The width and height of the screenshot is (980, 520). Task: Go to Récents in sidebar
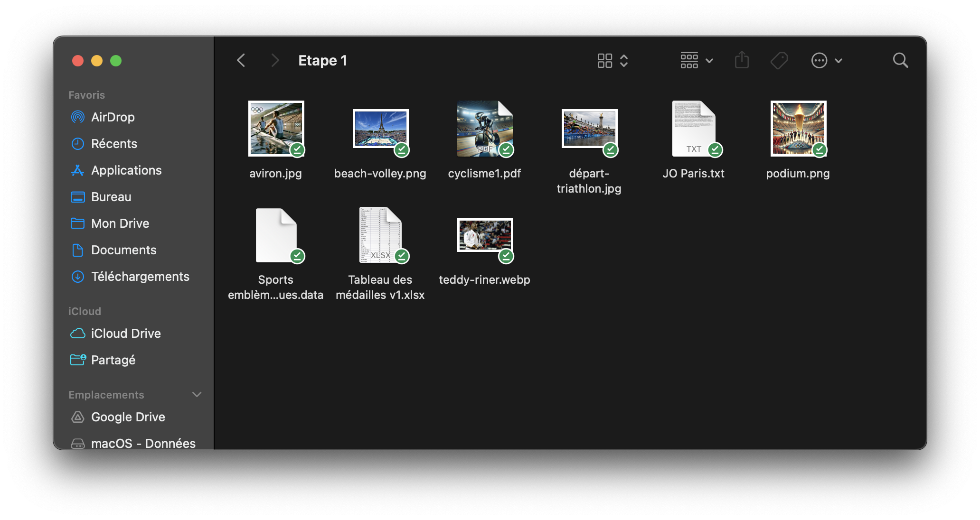[114, 144]
